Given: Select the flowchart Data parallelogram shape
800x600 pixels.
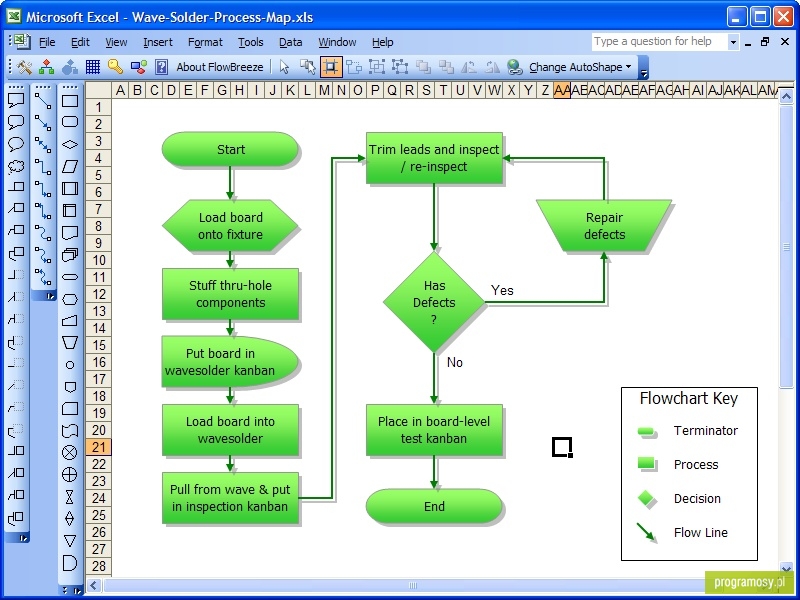Looking at the screenshot, I should (x=70, y=166).
